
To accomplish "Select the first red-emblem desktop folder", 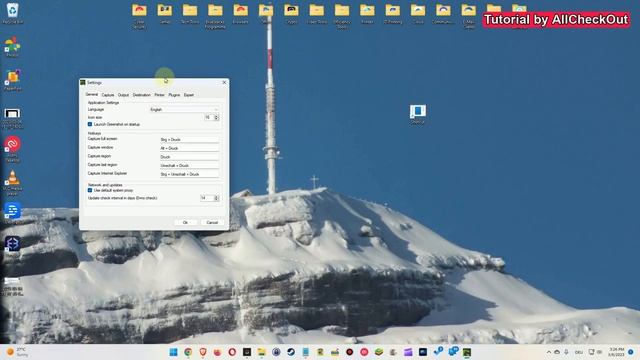I will click(x=139, y=16).
